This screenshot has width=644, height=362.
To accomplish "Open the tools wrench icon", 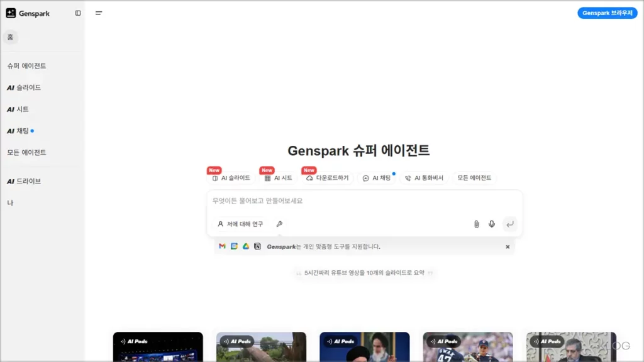I will coord(279,224).
